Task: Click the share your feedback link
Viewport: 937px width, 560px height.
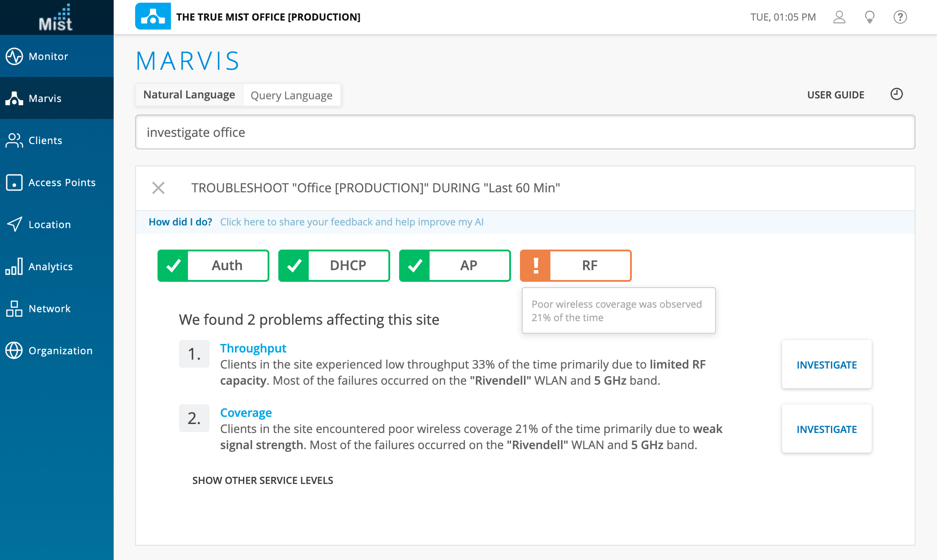Action: (x=352, y=222)
